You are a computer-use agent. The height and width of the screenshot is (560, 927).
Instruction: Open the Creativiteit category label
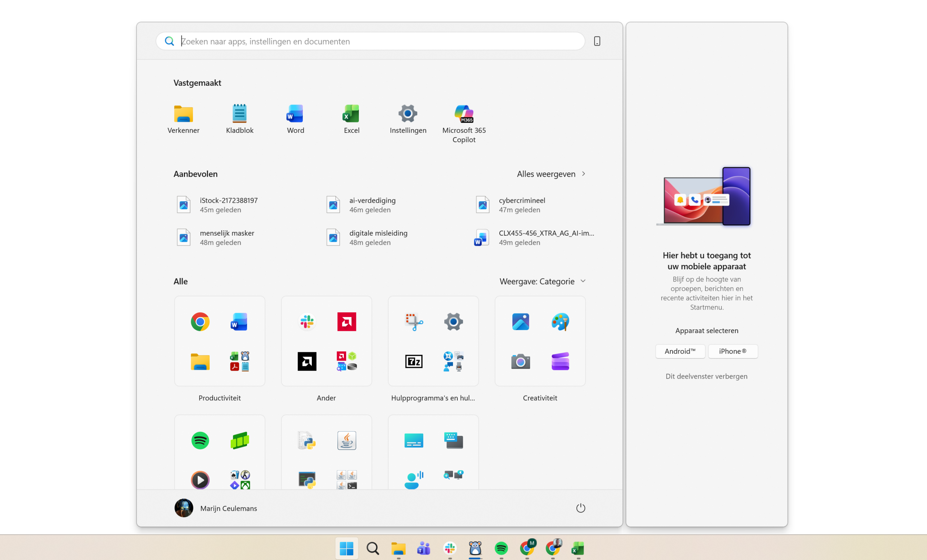click(540, 398)
